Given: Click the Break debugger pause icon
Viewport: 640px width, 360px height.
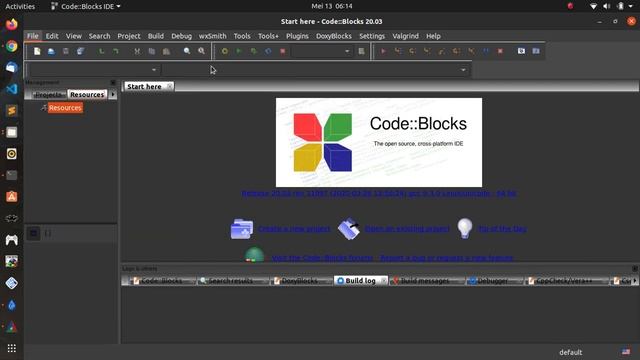Looking at the screenshot, I should point(486,51).
